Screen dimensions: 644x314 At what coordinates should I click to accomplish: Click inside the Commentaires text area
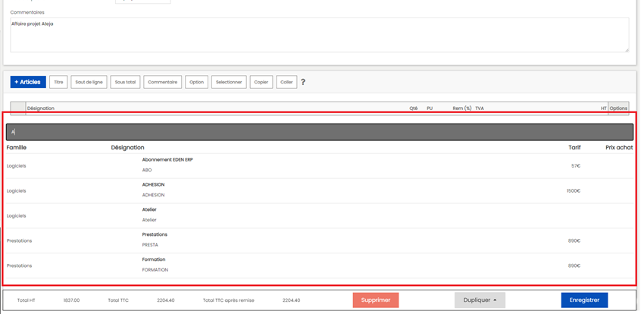click(x=319, y=35)
